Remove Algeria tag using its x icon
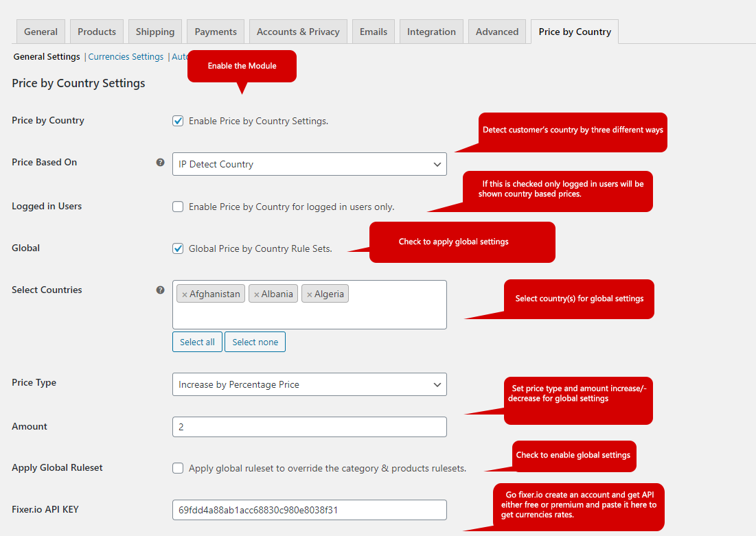This screenshot has width=756, height=536. pos(309,294)
